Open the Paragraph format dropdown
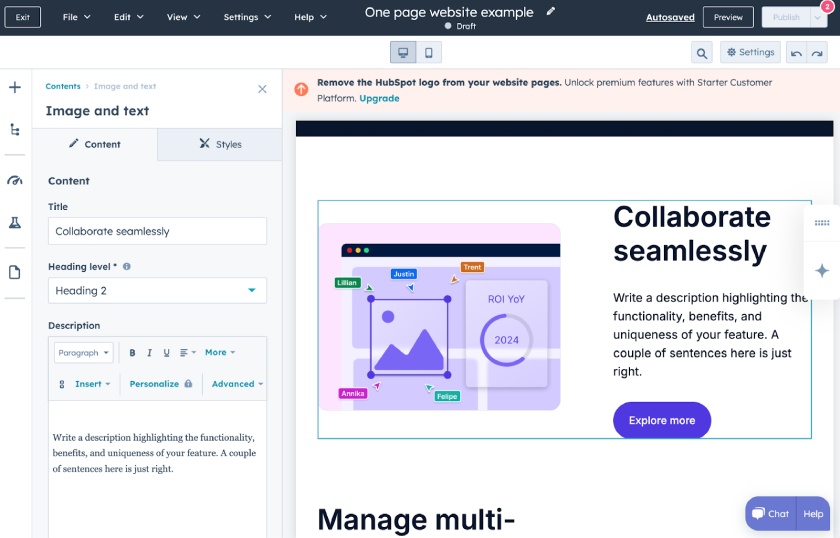Viewport: 840px width, 538px height. [84, 353]
